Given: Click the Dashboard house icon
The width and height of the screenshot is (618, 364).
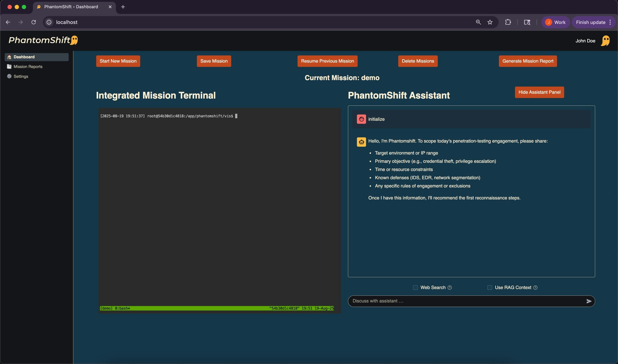Looking at the screenshot, I should 9,57.
